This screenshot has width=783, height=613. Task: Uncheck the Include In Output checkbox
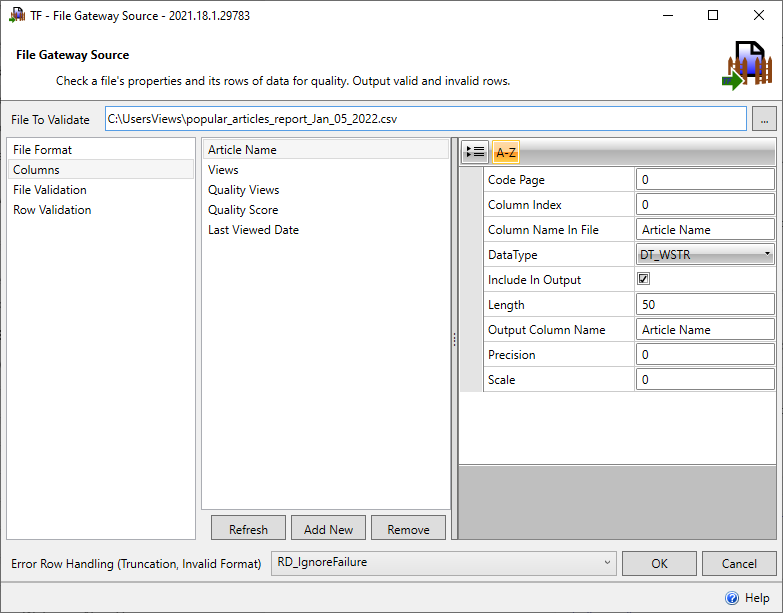click(644, 279)
